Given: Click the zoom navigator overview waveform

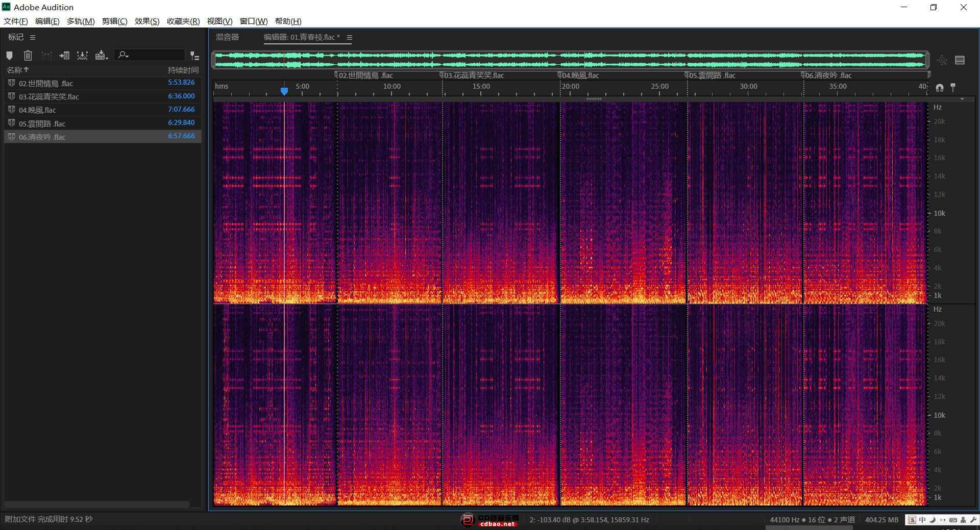Looking at the screenshot, I should pos(570,60).
